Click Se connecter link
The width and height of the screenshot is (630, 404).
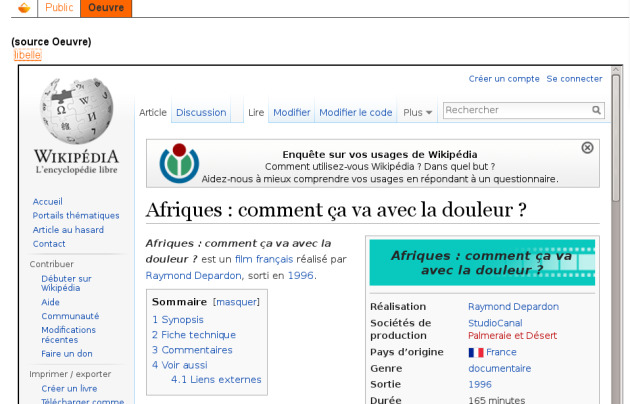(x=574, y=79)
